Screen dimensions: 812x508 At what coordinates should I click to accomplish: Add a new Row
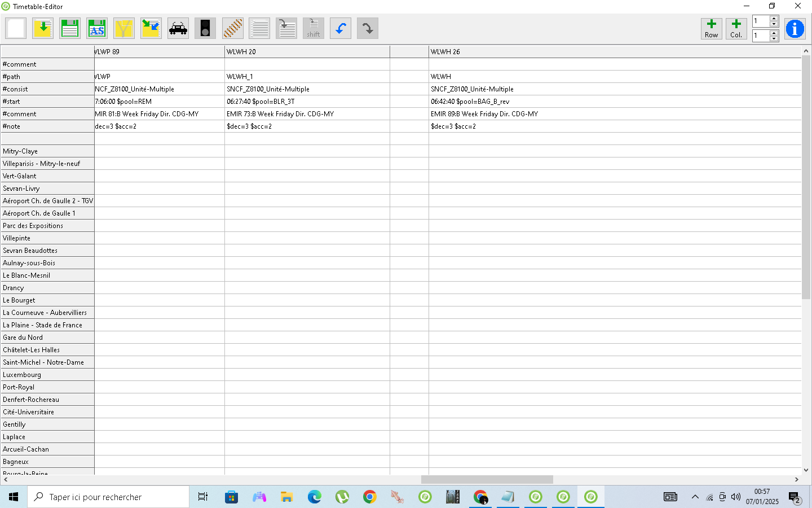tap(712, 28)
